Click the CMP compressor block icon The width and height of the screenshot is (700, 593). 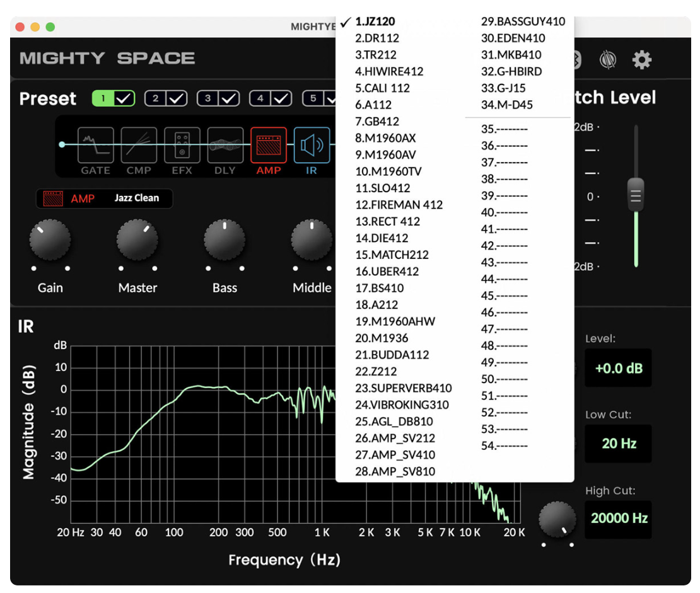tap(139, 146)
